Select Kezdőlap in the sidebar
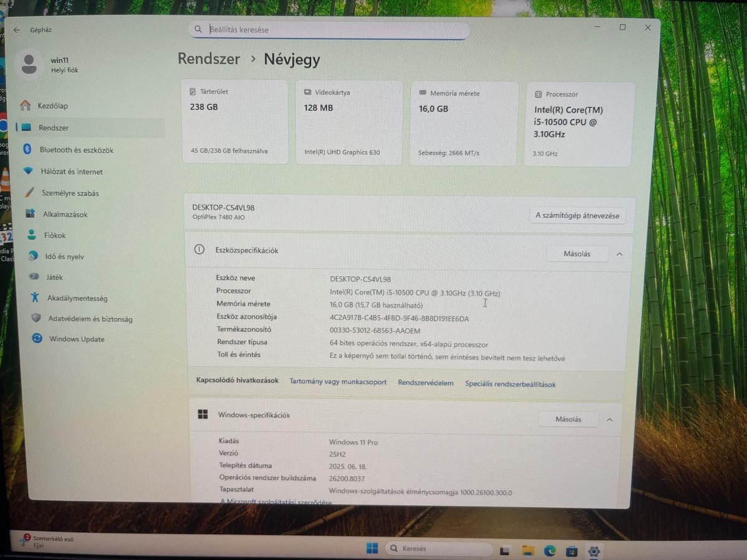 52,106
